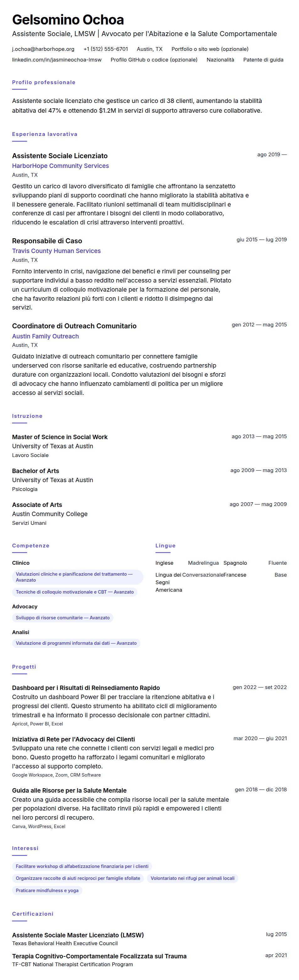Click the tools line Apricot, Power BI, Excel
299x980 pixels.
click(x=38, y=724)
